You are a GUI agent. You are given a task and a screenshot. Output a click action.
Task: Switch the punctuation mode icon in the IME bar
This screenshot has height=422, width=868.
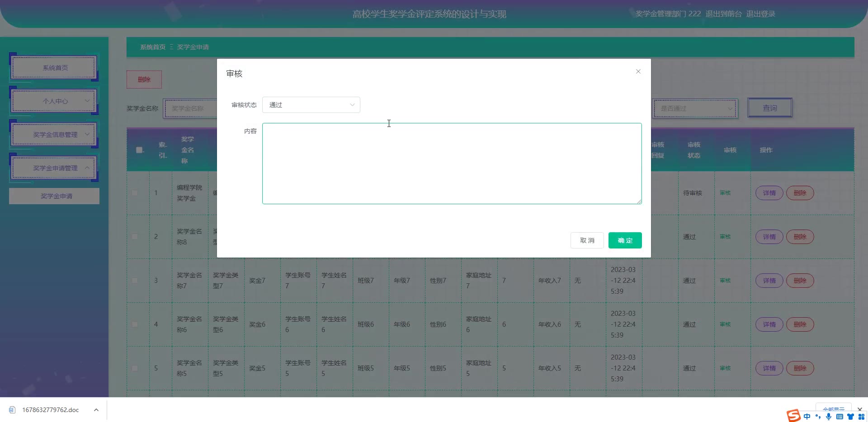[x=818, y=417]
